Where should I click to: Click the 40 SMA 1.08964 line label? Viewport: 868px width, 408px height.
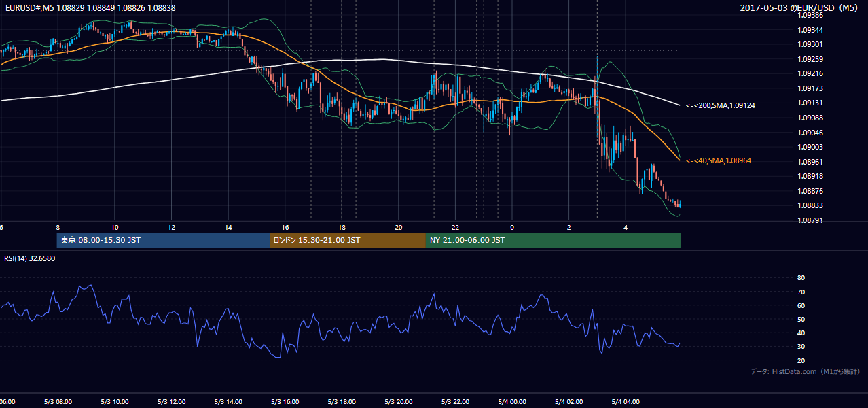719,160
